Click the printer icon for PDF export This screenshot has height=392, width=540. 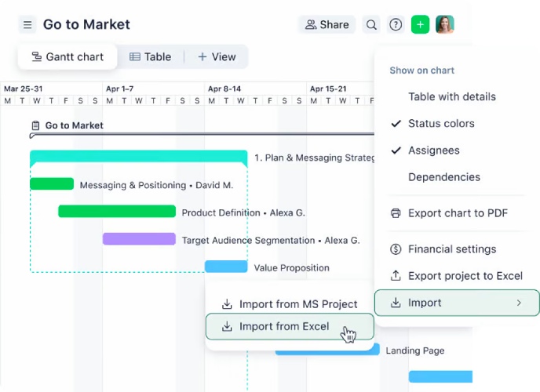tap(396, 213)
